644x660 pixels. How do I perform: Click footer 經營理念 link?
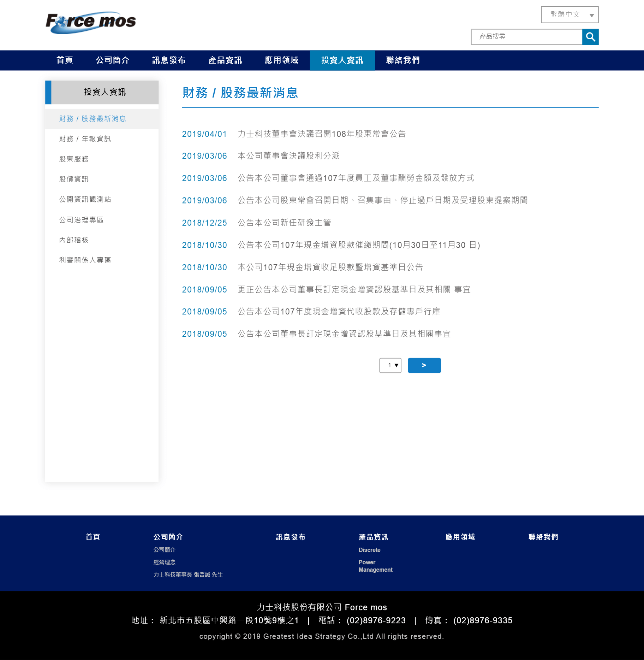point(164,562)
